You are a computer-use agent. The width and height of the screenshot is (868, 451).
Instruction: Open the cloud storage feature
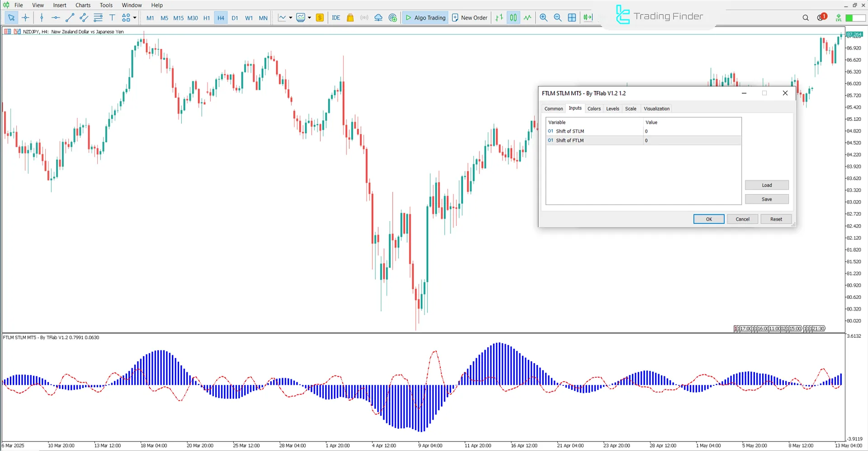coord(378,18)
